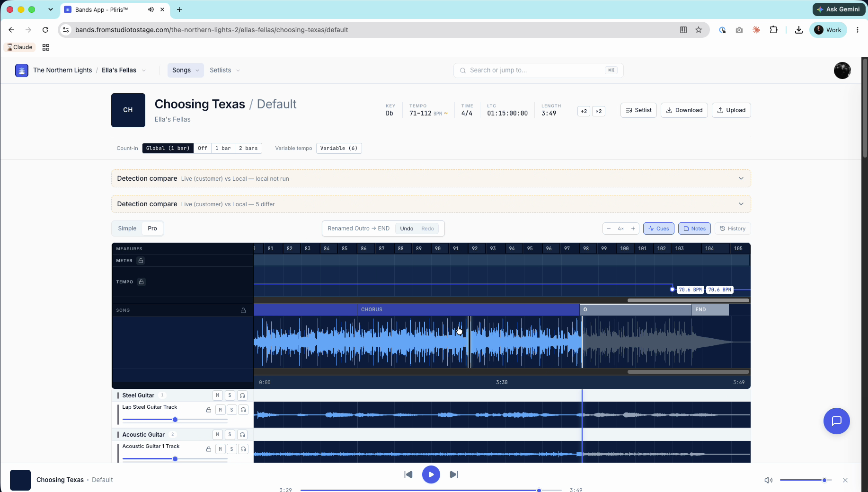868x492 pixels.
Task: Switch to Pro view tab
Action: click(x=152, y=228)
